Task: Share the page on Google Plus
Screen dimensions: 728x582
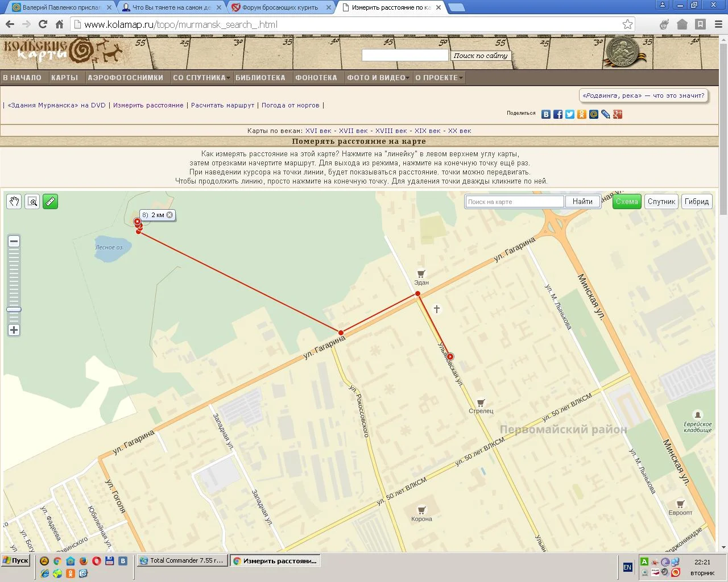Action: (x=618, y=114)
